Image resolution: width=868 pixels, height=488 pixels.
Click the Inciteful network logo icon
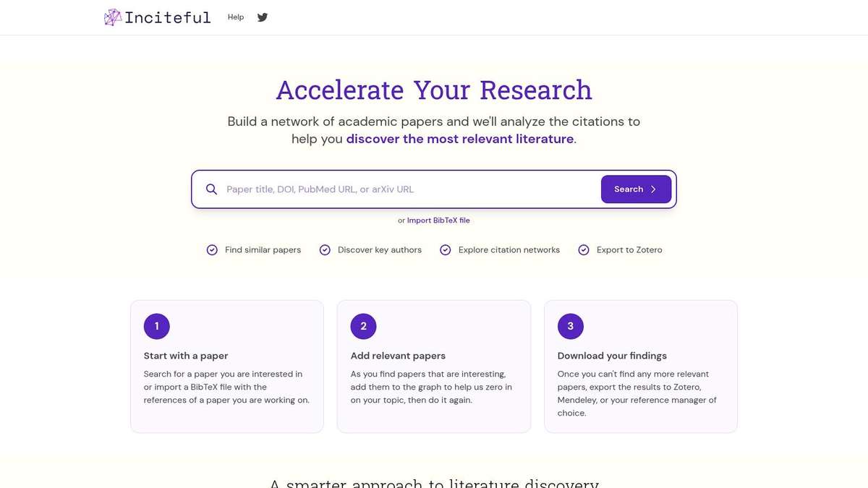[113, 17]
